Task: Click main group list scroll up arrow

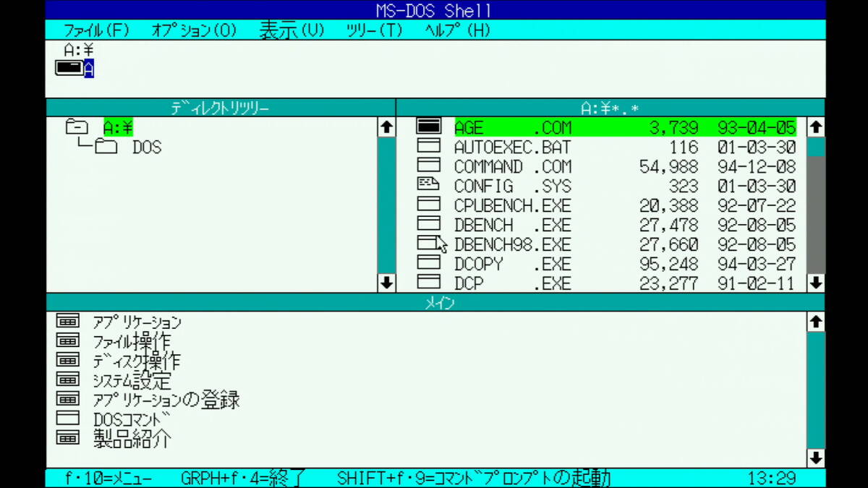Action: [x=816, y=322]
